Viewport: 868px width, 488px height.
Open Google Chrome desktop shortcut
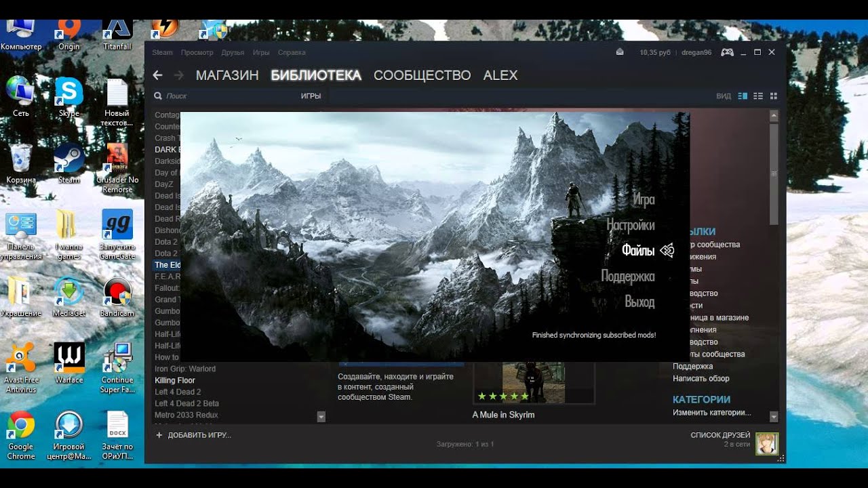coord(21,434)
